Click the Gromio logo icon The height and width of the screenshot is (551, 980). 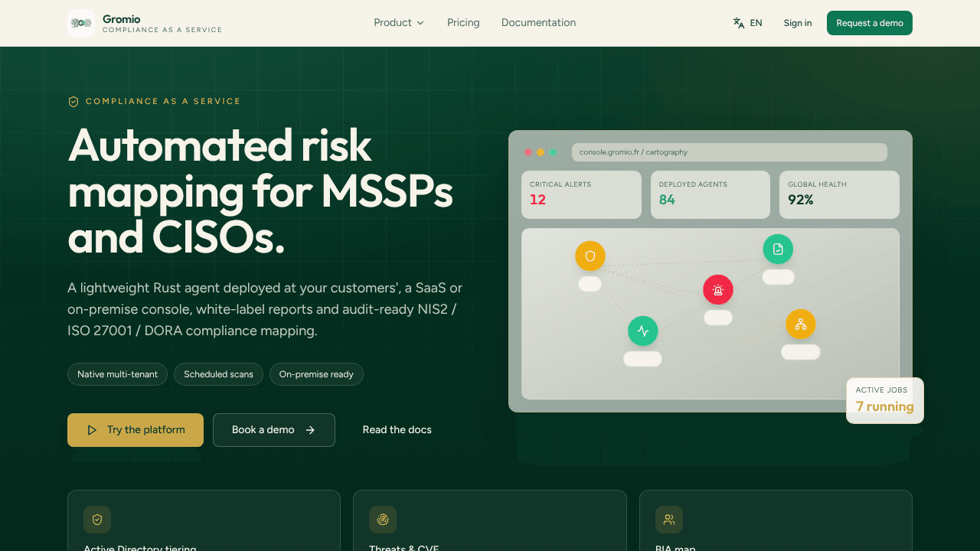point(81,23)
